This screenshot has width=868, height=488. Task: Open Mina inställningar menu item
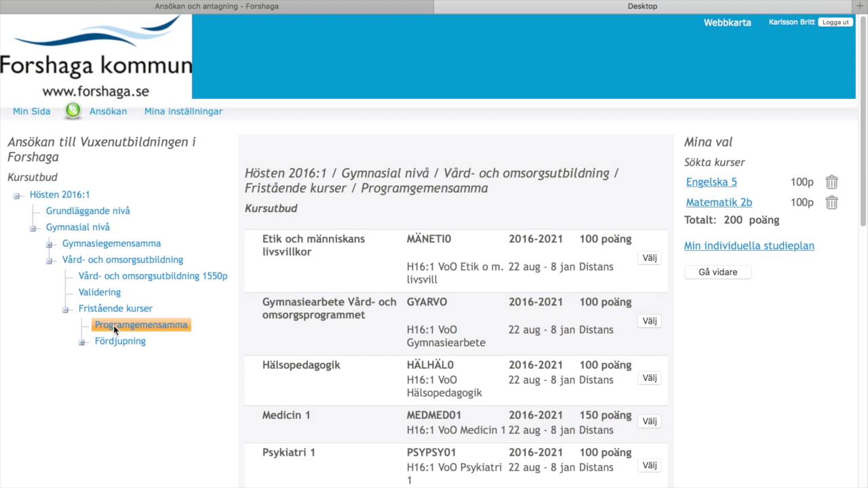click(x=183, y=111)
